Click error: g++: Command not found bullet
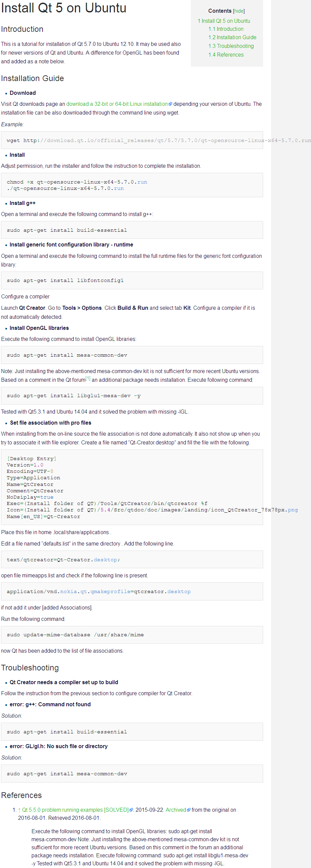This screenshot has width=311, height=868. pyautogui.click(x=50, y=705)
